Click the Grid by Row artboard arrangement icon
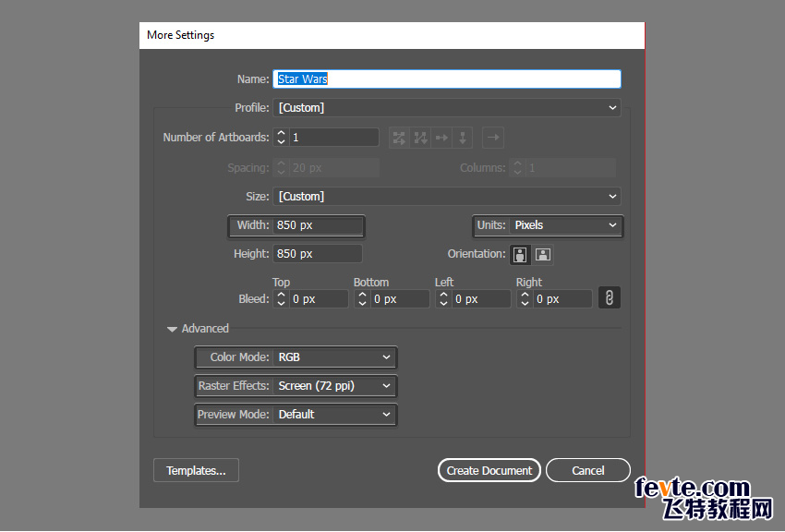 click(x=399, y=138)
